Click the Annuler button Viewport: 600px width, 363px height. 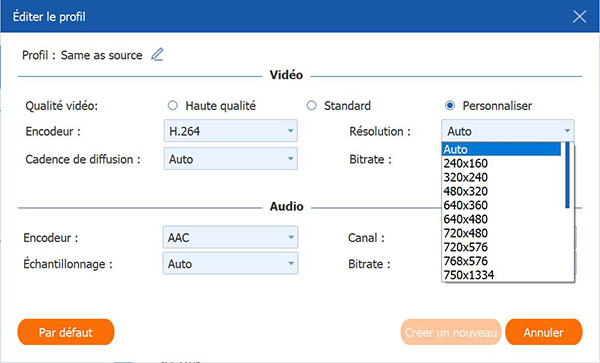[544, 332]
